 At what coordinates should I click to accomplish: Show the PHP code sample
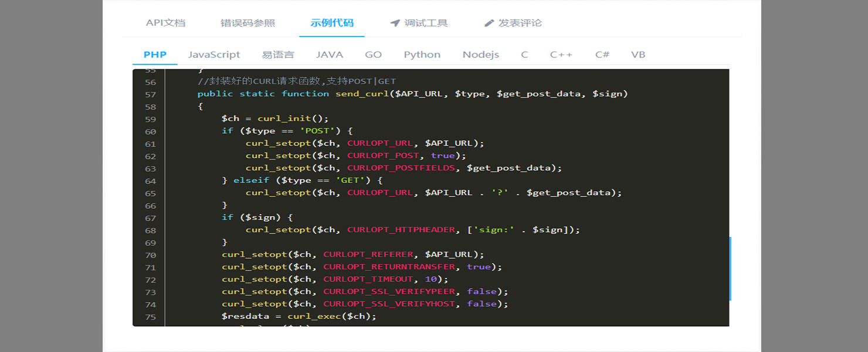155,55
